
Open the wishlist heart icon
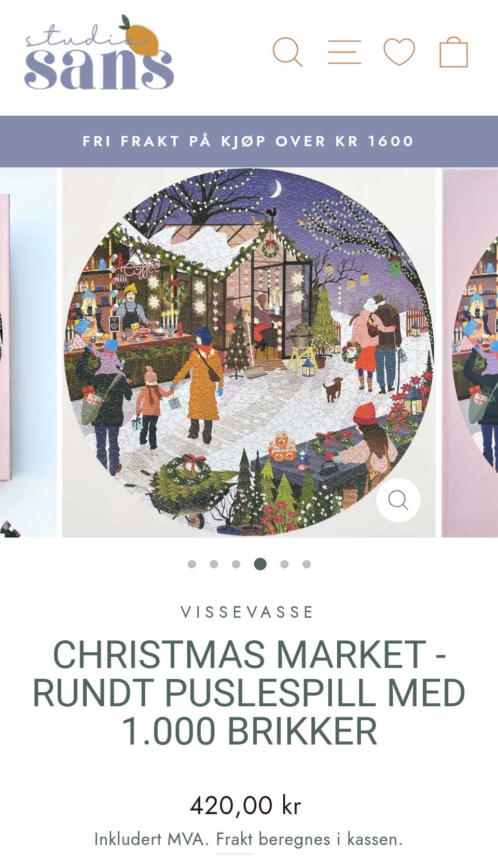click(x=399, y=52)
